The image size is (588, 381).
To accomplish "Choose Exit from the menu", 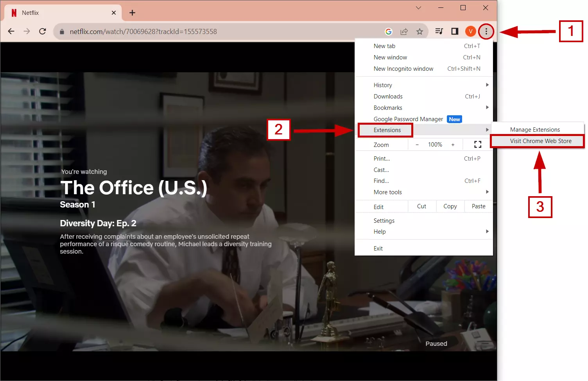I will (424, 249).
